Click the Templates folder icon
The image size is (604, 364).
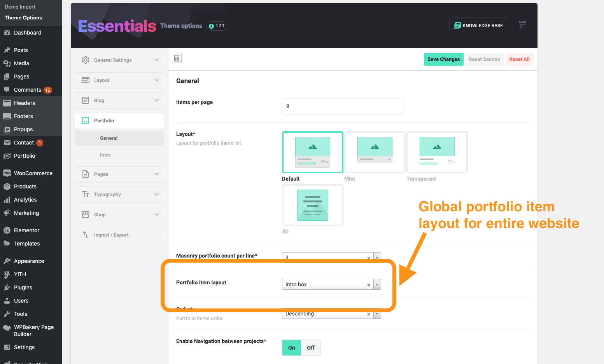7,244
